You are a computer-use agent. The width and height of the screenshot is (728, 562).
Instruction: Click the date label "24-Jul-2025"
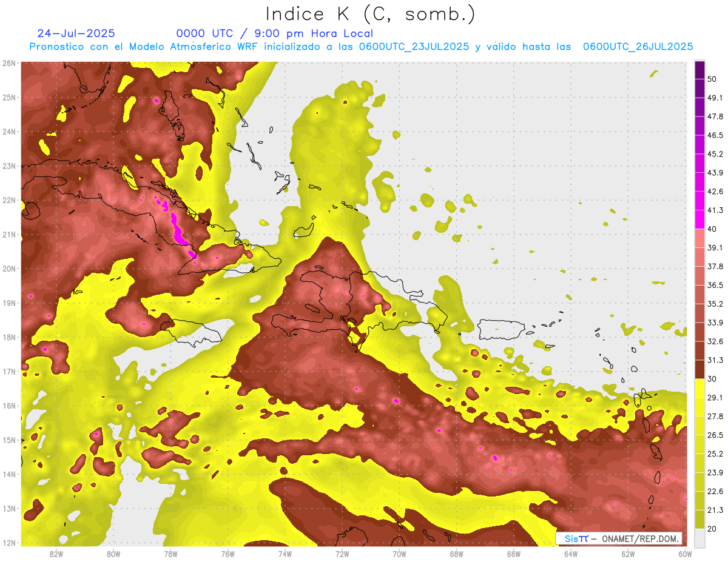click(x=76, y=33)
